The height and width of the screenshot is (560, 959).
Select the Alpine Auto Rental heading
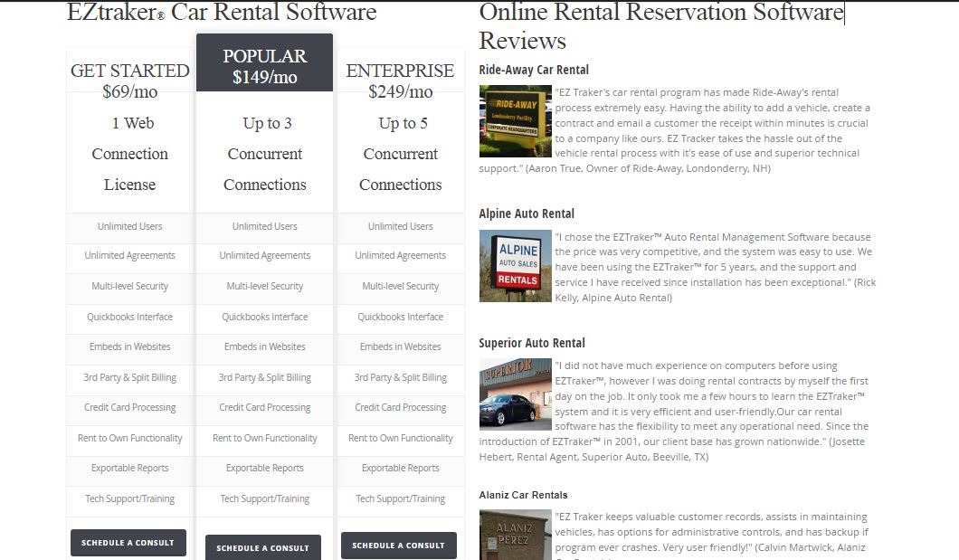[527, 214]
